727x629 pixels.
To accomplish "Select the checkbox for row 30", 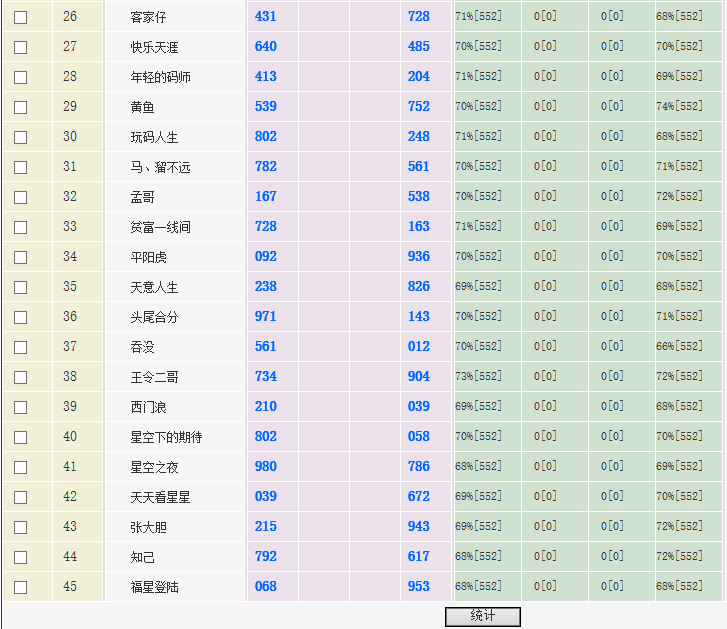I will tap(20, 137).
